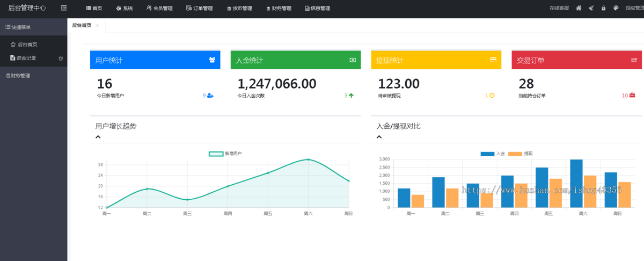Click the card icon on 提现统计 header
The image size is (644, 261).
pyautogui.click(x=493, y=60)
